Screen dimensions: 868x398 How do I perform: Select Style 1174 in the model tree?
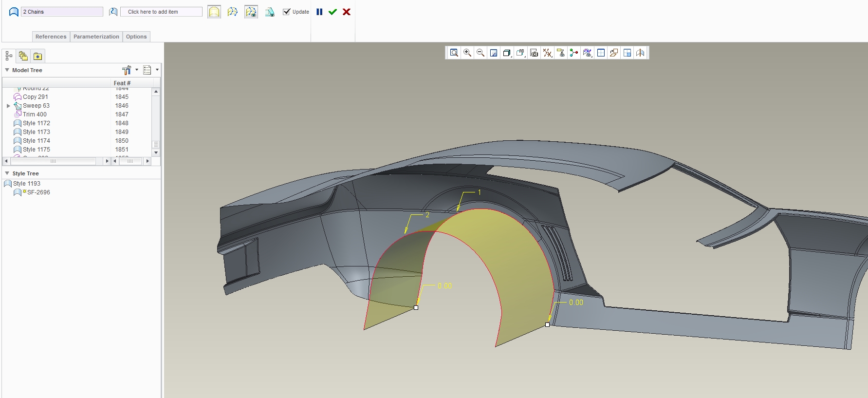tap(36, 141)
